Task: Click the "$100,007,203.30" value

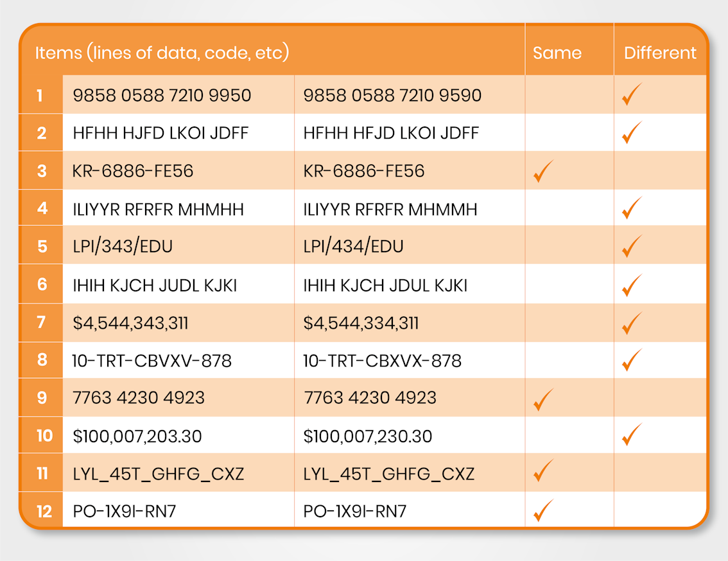Action: (137, 436)
